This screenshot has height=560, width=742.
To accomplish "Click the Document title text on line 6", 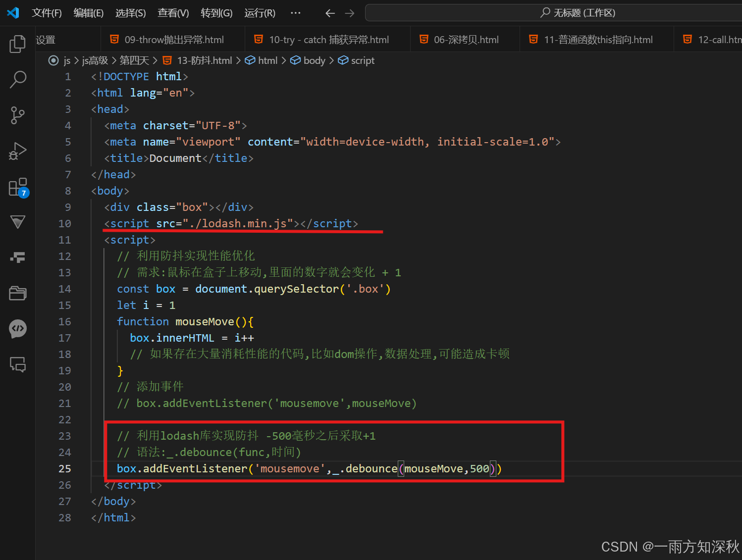I will point(175,158).
